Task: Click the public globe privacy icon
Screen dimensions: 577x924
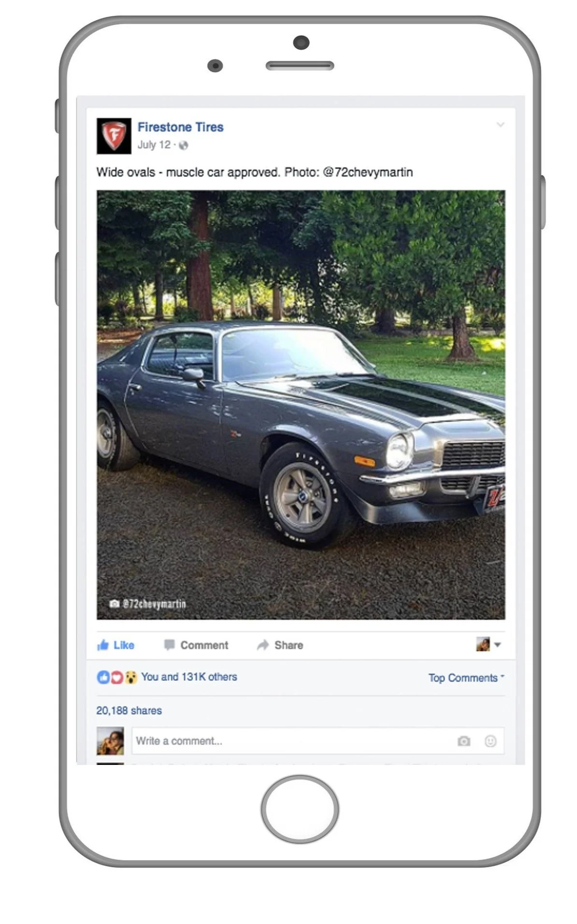Action: pyautogui.click(x=183, y=145)
